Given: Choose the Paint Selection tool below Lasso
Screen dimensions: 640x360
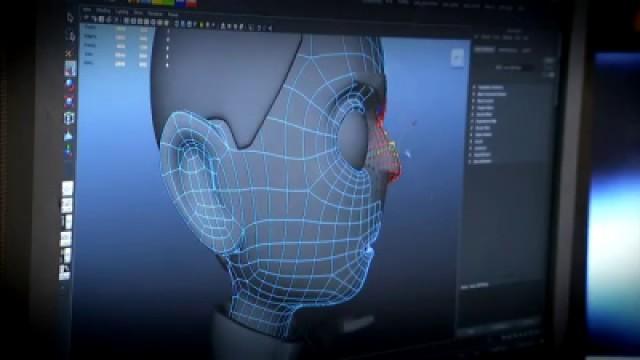Looking at the screenshot, I should 69,53.
